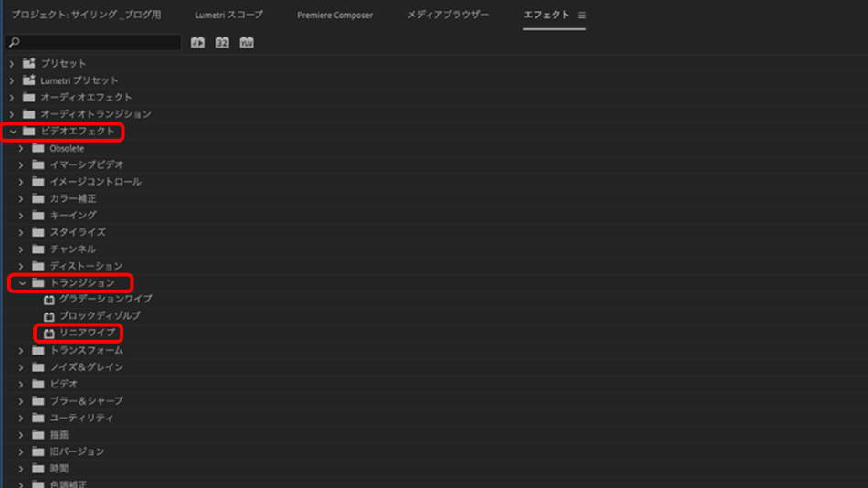Select the トランジション row label

[82, 283]
